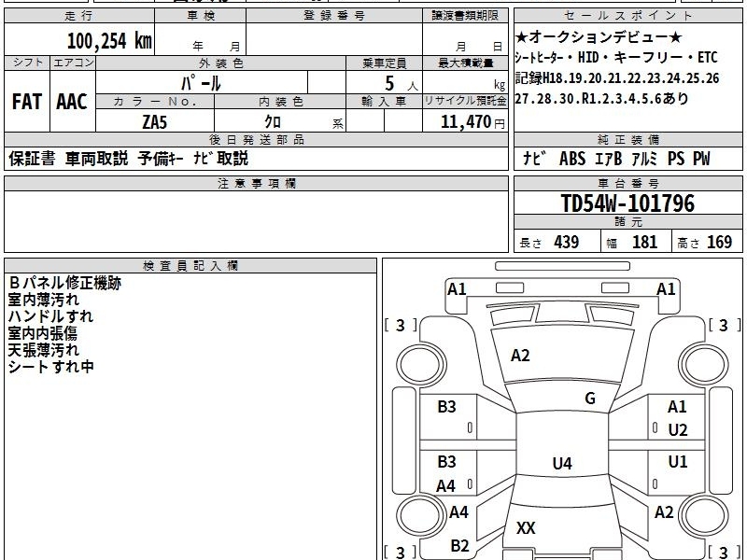Select the B2 mark on the diagram
The width and height of the screenshot is (747, 560).
tap(459, 545)
